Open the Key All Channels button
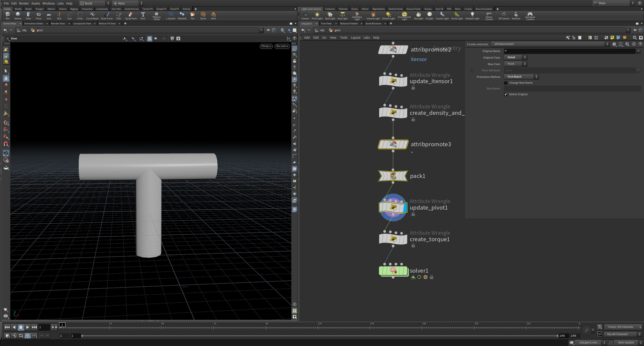 point(620,334)
